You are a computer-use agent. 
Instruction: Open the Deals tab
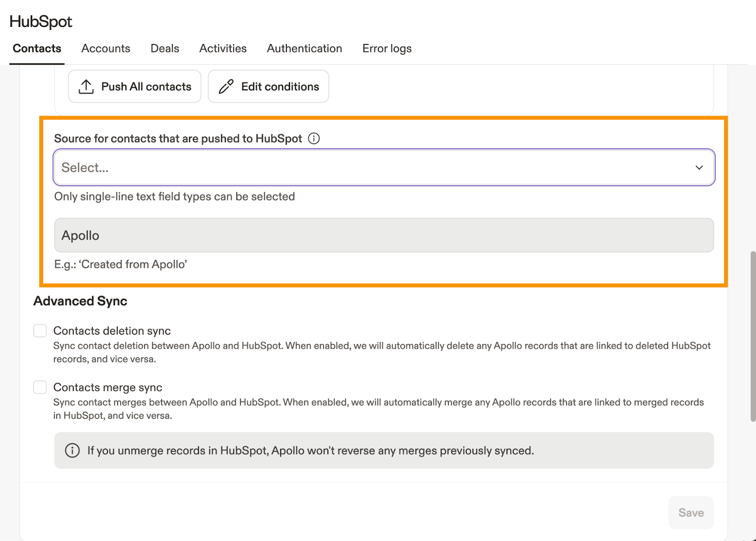point(164,49)
